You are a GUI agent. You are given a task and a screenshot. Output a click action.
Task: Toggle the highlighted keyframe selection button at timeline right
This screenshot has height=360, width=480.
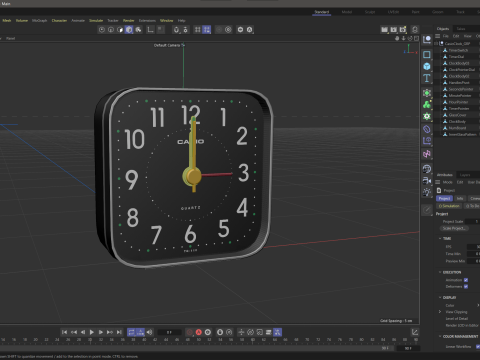[x=277, y=332]
